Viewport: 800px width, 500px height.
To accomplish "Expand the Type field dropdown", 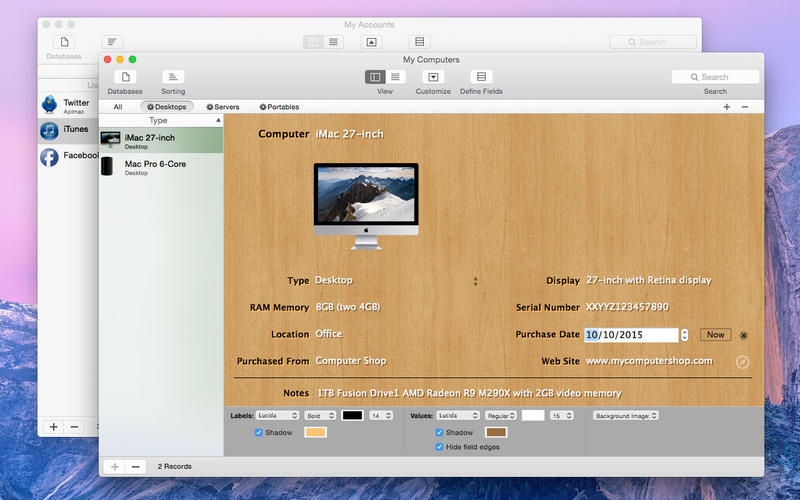I will tap(475, 281).
